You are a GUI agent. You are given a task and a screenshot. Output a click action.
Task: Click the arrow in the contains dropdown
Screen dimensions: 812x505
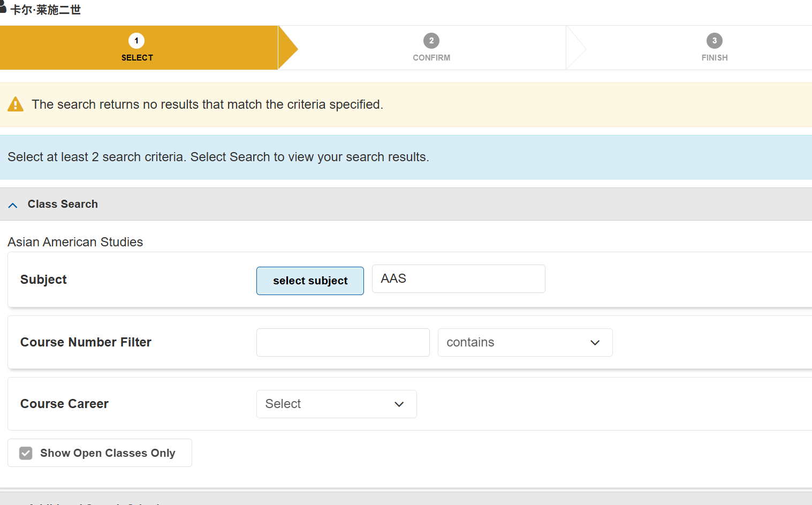pyautogui.click(x=595, y=343)
